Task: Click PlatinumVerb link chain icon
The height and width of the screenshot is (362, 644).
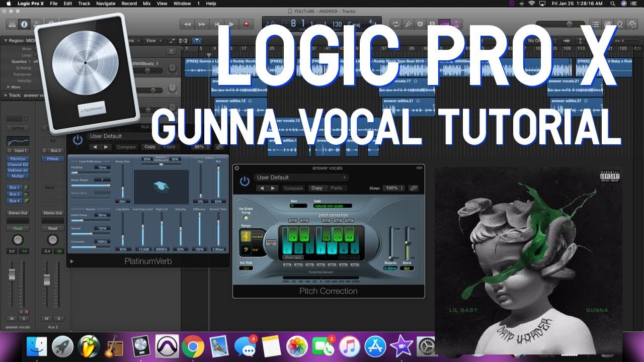Action: (219, 147)
